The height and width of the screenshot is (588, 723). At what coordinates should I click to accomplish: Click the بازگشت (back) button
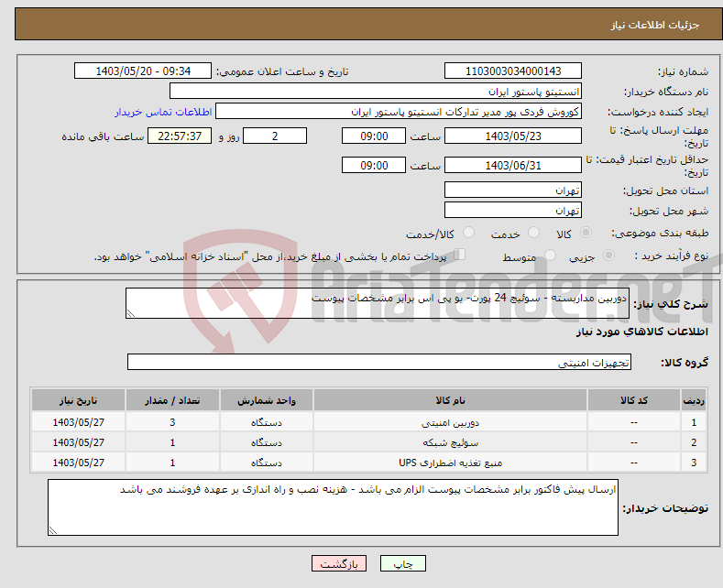[x=339, y=563]
